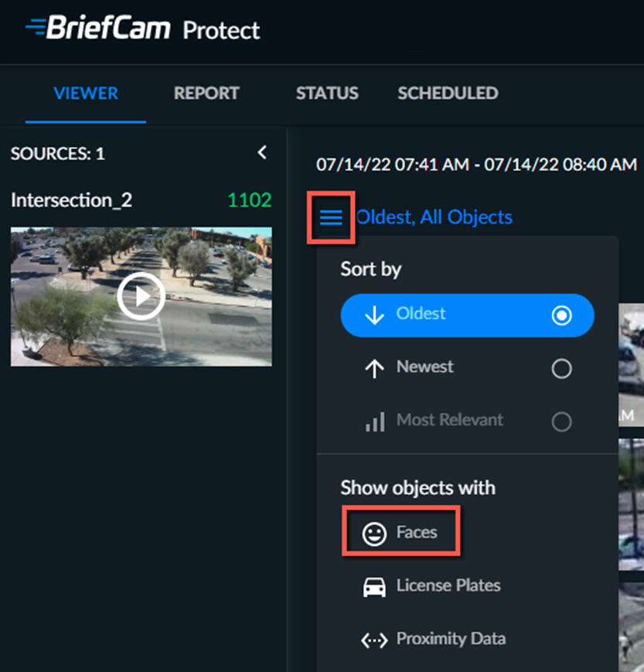Viewport: 644px width, 672px height.
Task: Open the SCHEDULED tab
Action: point(448,93)
